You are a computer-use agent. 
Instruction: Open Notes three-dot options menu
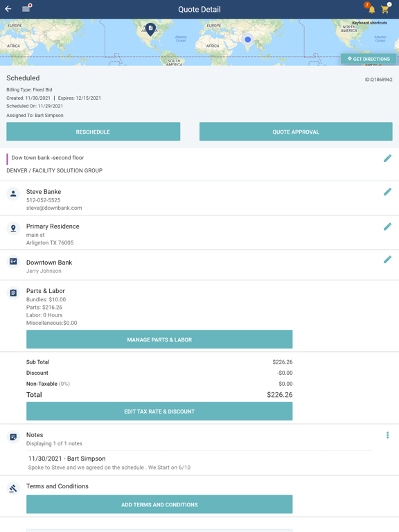point(387,435)
